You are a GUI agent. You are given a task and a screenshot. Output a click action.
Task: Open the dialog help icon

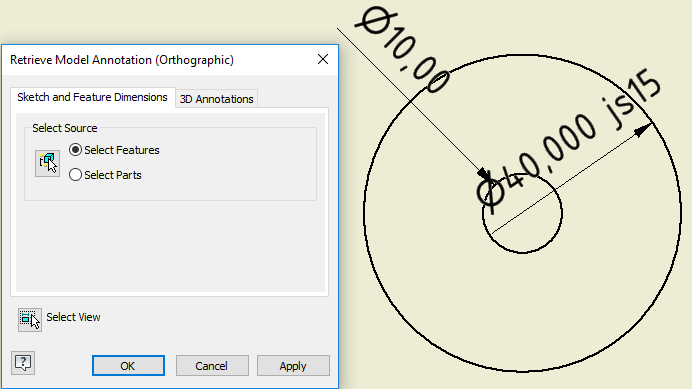(x=23, y=363)
